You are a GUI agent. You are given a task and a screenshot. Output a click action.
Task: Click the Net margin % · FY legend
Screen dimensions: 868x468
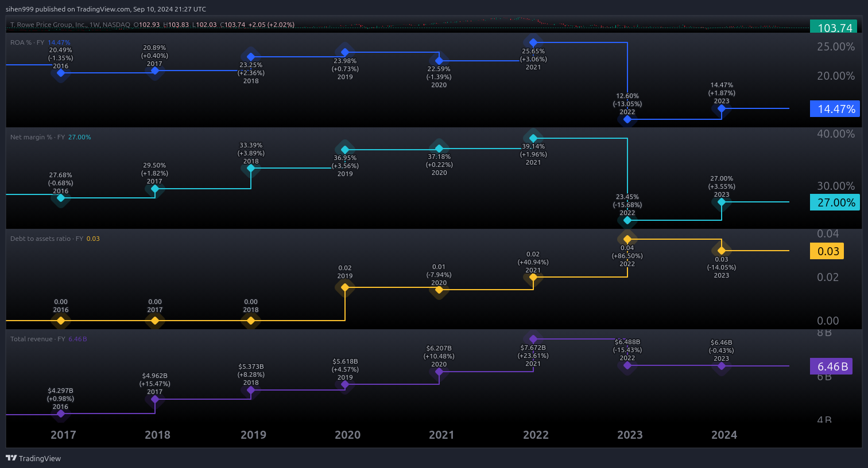click(51, 137)
